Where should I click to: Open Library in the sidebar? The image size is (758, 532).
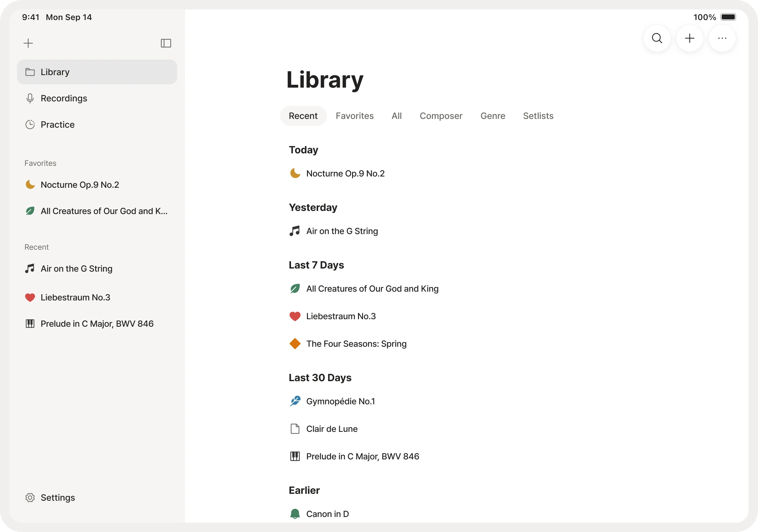(97, 72)
